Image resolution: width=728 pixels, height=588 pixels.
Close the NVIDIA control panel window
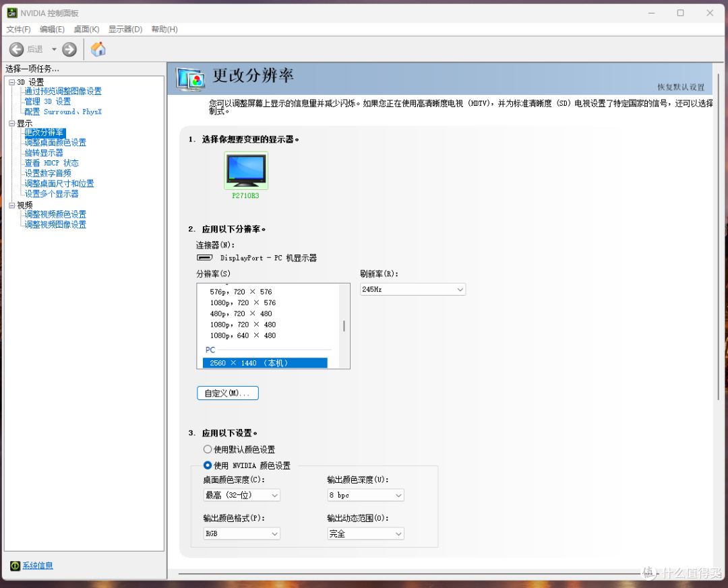click(x=710, y=13)
